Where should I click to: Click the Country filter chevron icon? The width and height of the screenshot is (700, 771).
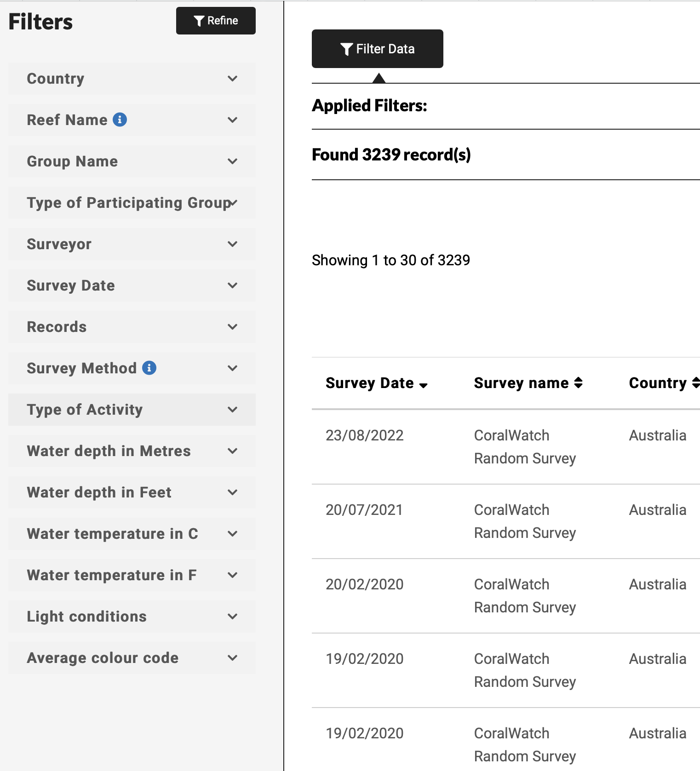coord(233,79)
